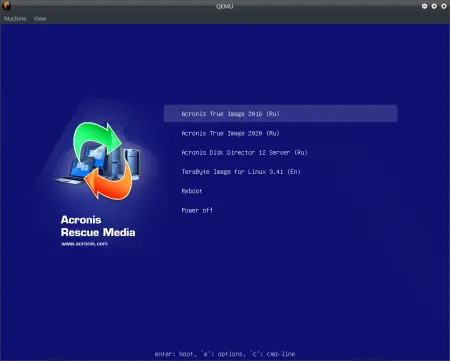Minimize the QEMU window
Viewport: 450px width, 361px height.
click(424, 6)
